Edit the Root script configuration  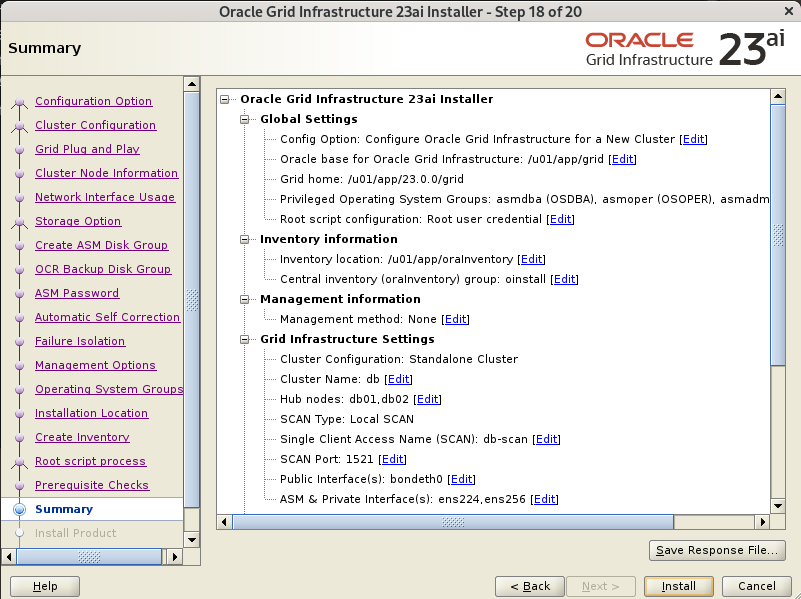(x=560, y=219)
